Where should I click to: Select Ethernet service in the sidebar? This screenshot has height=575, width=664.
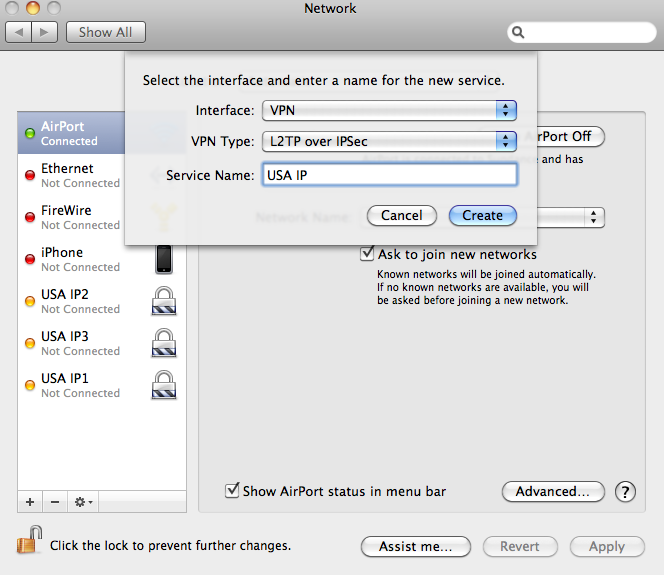[x=71, y=175]
